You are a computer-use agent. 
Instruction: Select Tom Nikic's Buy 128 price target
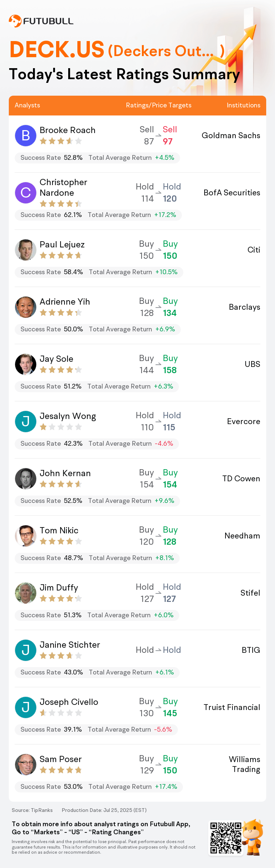tap(170, 536)
